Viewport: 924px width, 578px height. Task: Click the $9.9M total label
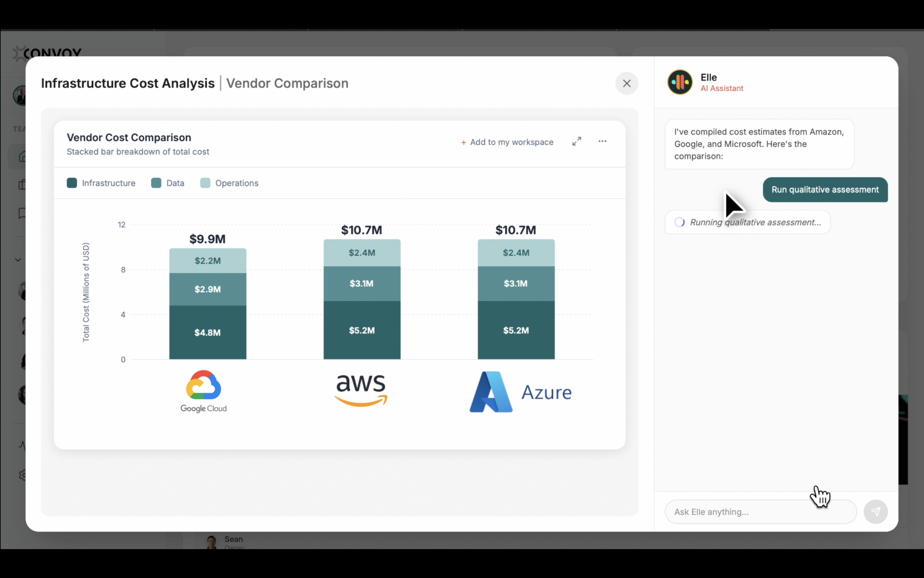coord(207,239)
